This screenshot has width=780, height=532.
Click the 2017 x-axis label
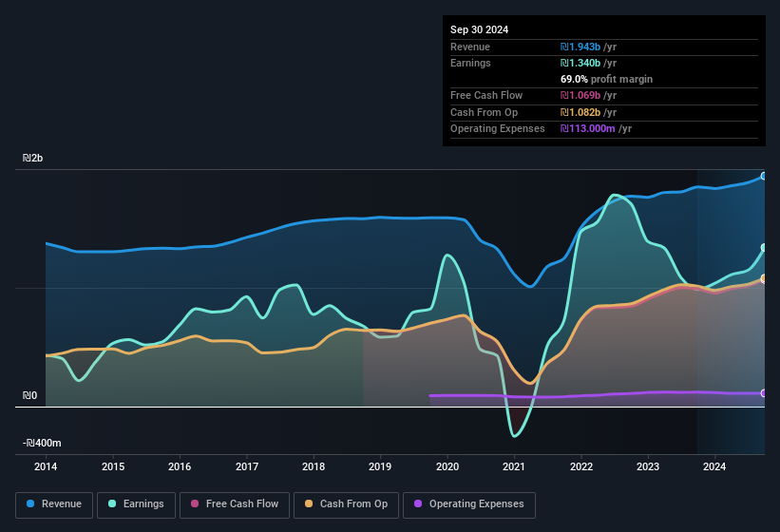(x=247, y=466)
